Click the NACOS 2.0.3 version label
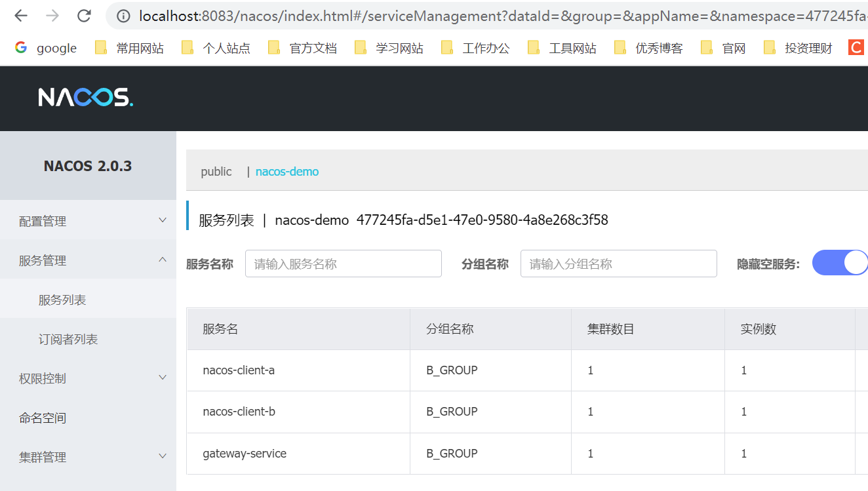 88,166
